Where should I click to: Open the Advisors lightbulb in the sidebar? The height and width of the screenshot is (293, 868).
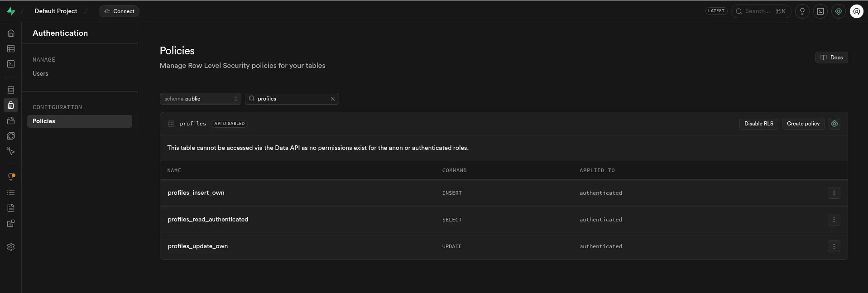11,177
